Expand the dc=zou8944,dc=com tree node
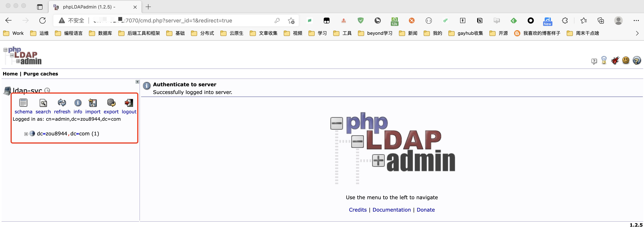This screenshot has height=229, width=644. pyautogui.click(x=26, y=134)
